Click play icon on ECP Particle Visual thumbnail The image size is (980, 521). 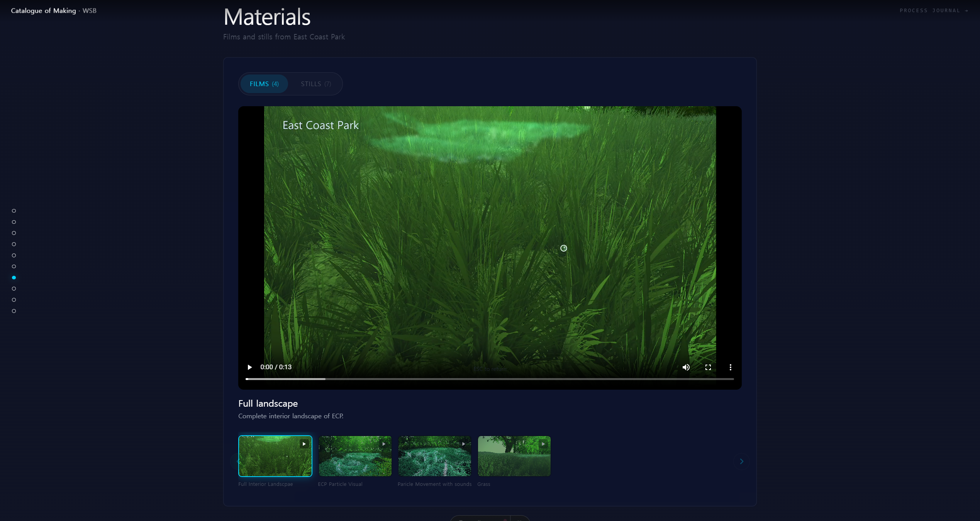coord(384,444)
